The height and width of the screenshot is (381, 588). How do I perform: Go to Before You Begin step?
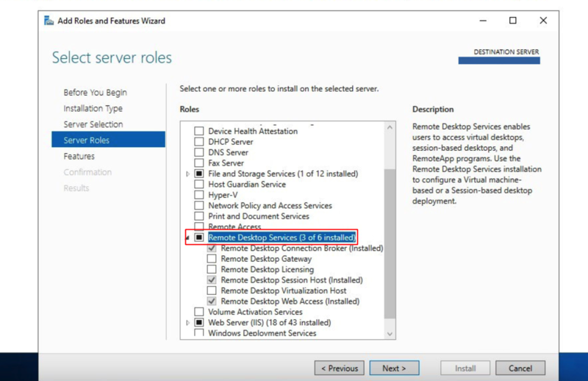pyautogui.click(x=96, y=93)
